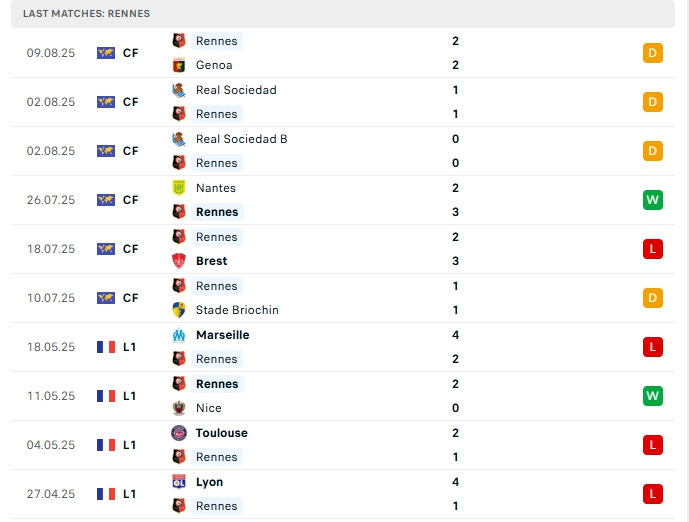Click the world flag icon beside 09.08.25
Viewport: 689px width, 522px height.
point(106,53)
